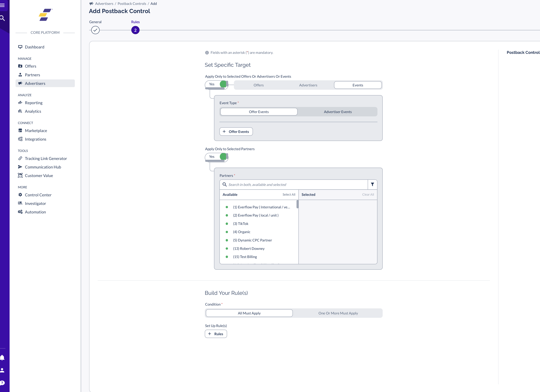Open Dashboard from the sidebar
This screenshot has width=540, height=392.
(45, 47)
